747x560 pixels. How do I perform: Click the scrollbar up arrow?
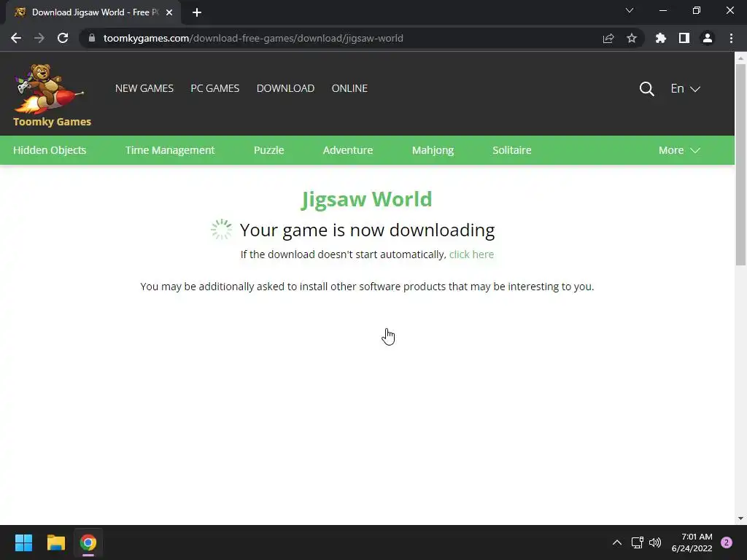coord(740,58)
